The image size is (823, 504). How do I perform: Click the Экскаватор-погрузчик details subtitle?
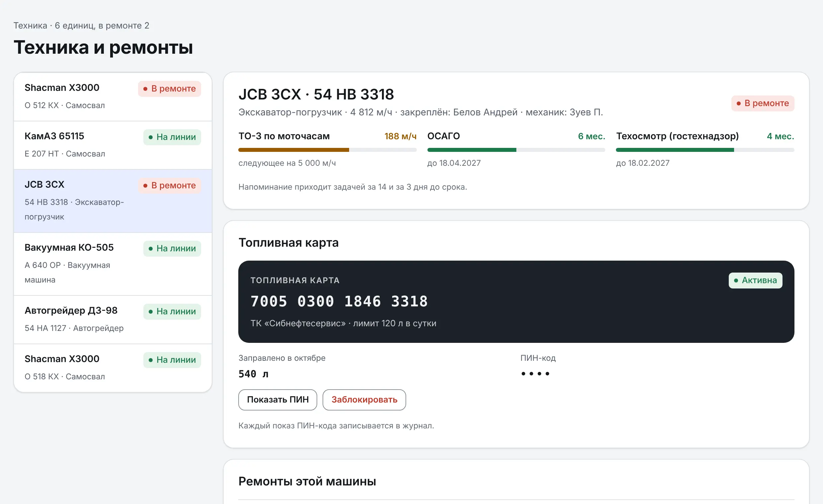[x=421, y=112]
